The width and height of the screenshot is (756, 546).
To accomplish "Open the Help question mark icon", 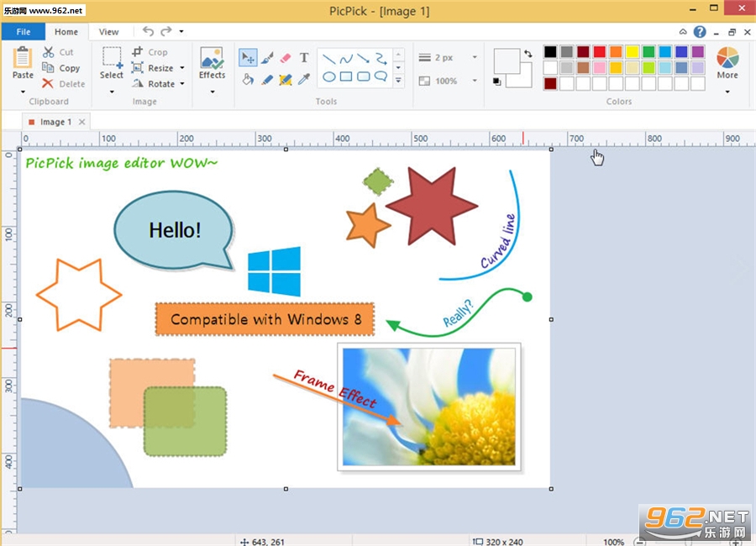I will coord(700,32).
